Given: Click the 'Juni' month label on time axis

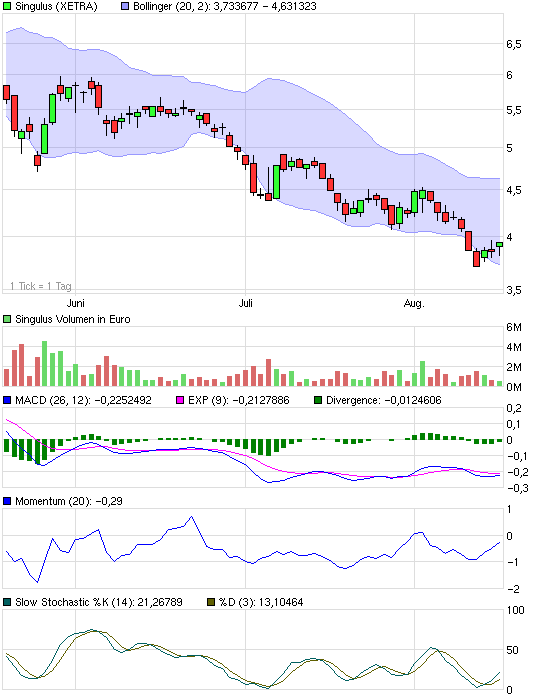Looking at the screenshot, I should [75, 303].
